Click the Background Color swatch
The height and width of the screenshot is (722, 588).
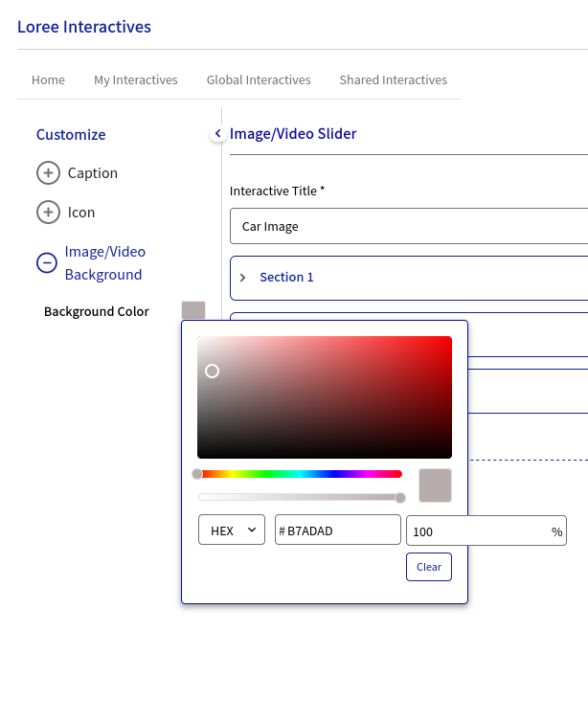[193, 310]
